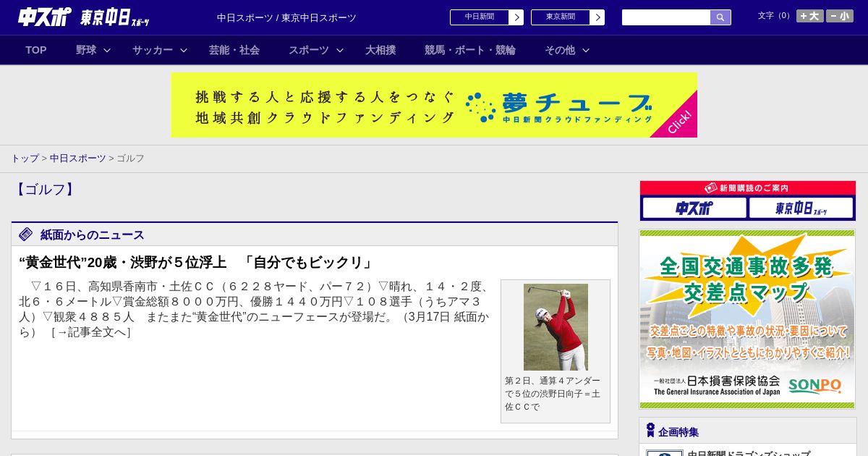Click the 紙面からのニュース section icon
The height and width of the screenshot is (456, 868).
[x=26, y=235]
